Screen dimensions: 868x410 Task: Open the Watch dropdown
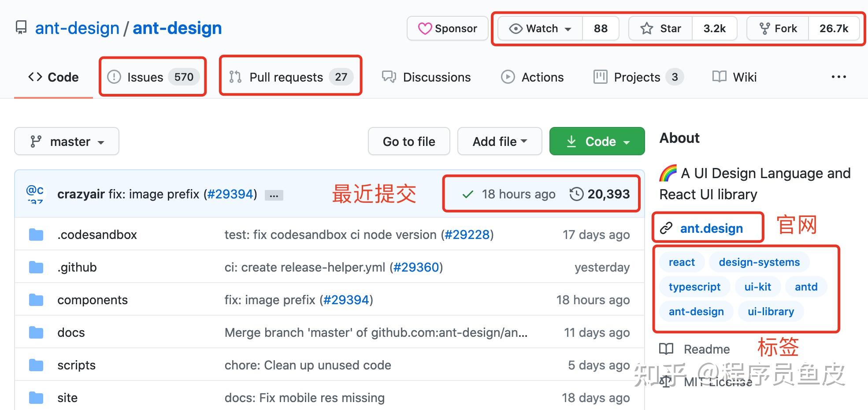pos(541,29)
